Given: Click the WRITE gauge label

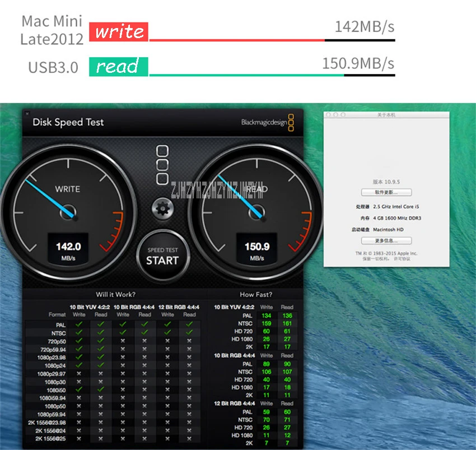Looking at the screenshot, I should tap(68, 189).
